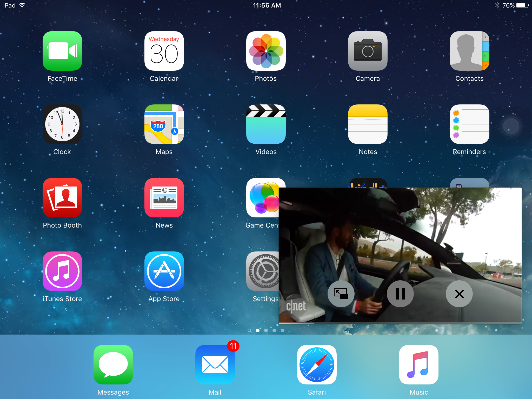Screen dimensions: 532x399
Task: Open the FaceTime app
Action: 62,51
